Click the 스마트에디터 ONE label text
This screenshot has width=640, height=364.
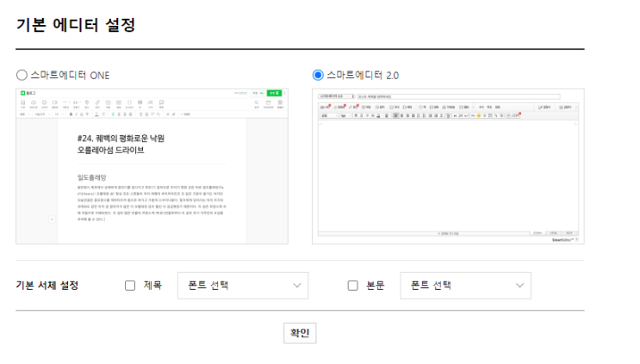pos(71,76)
